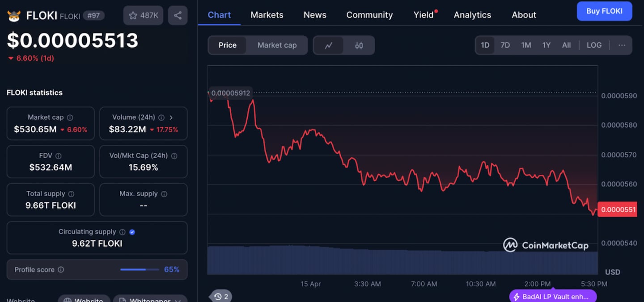The image size is (644, 302).
Task: Click the 0.0000570 y-axis label
Action: point(619,155)
